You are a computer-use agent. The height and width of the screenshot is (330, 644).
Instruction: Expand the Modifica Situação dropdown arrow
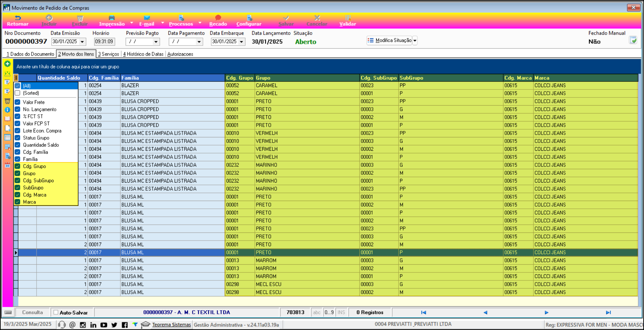click(415, 41)
